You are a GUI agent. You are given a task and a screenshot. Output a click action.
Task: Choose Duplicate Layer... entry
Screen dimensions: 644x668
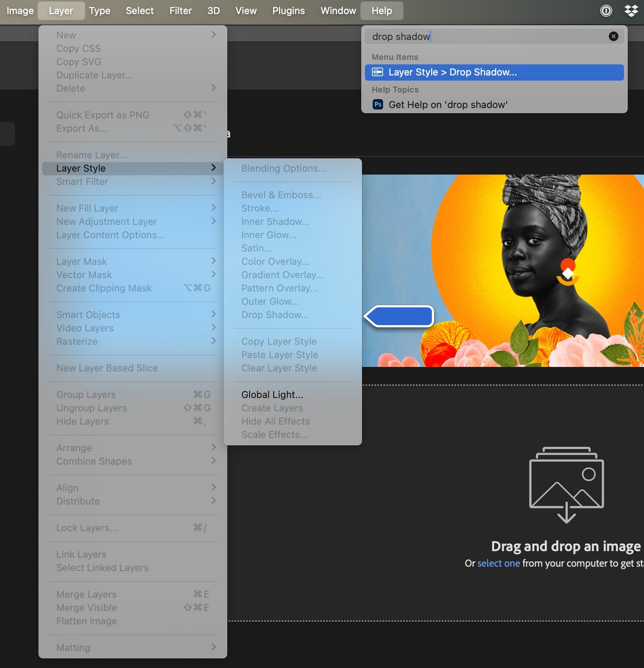pos(133,75)
